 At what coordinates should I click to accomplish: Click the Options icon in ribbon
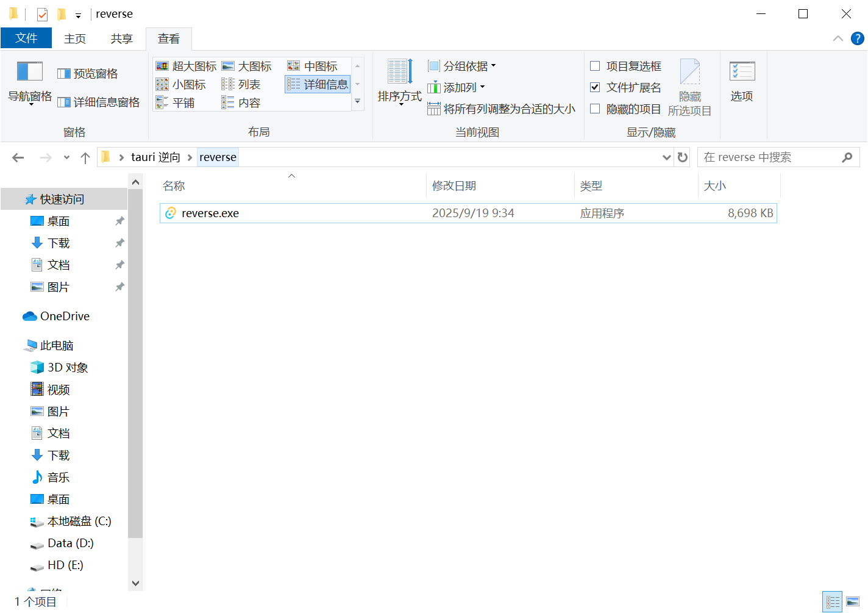[742, 80]
